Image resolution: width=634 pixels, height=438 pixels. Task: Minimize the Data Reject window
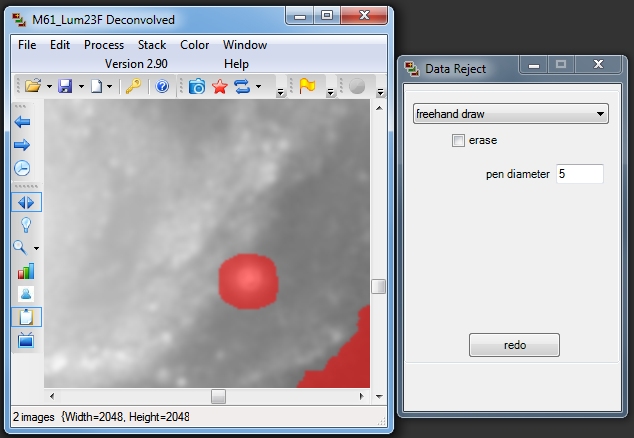[534, 65]
